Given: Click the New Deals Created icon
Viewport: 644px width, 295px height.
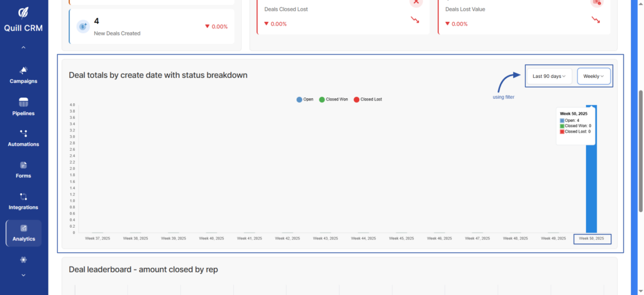Looking at the screenshot, I should tap(82, 26).
